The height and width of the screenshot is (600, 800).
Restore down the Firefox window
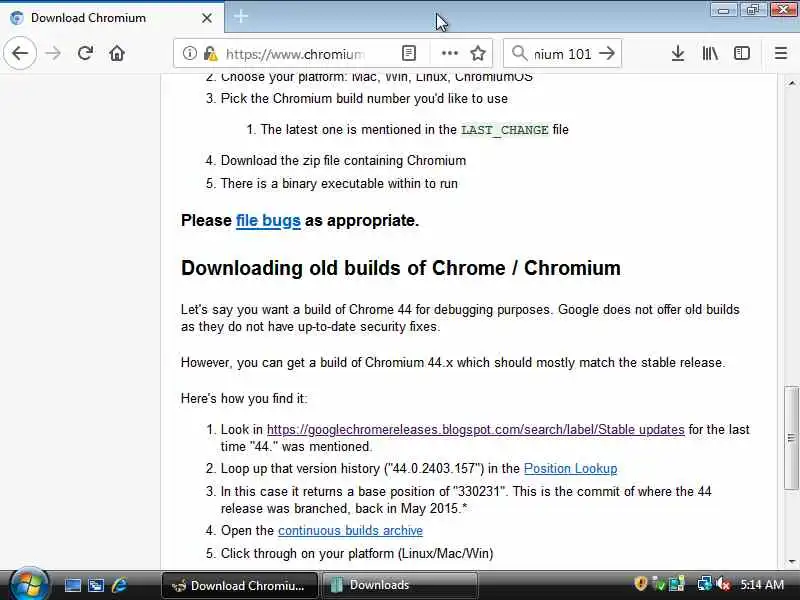(x=753, y=10)
